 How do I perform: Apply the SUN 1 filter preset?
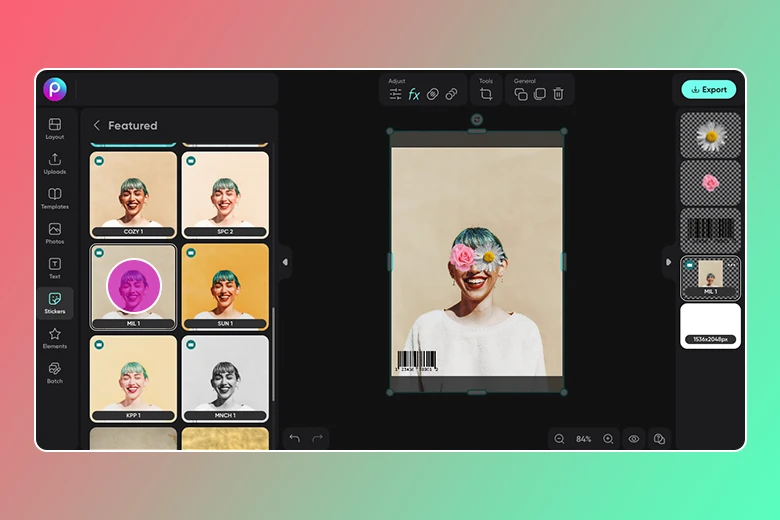click(225, 286)
